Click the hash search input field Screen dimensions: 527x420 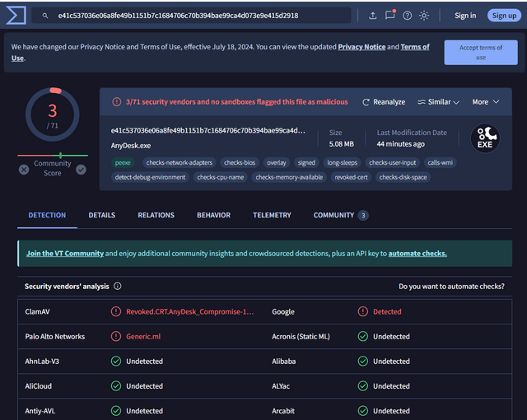click(x=191, y=16)
